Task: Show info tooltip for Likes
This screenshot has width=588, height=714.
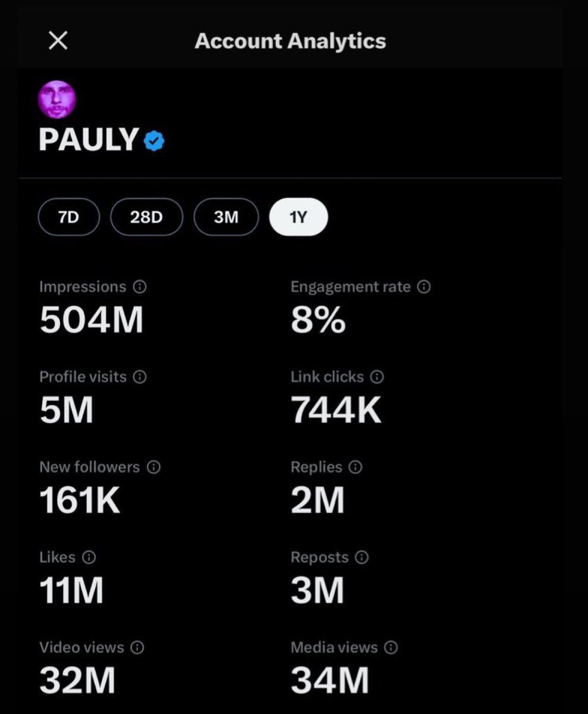Action: pos(89,558)
